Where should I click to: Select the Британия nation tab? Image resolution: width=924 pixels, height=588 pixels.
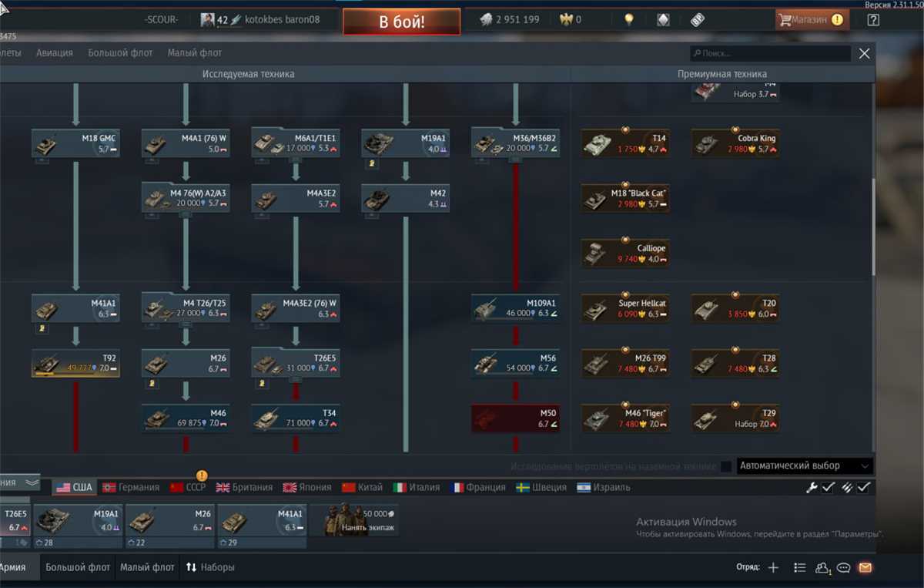(245, 487)
